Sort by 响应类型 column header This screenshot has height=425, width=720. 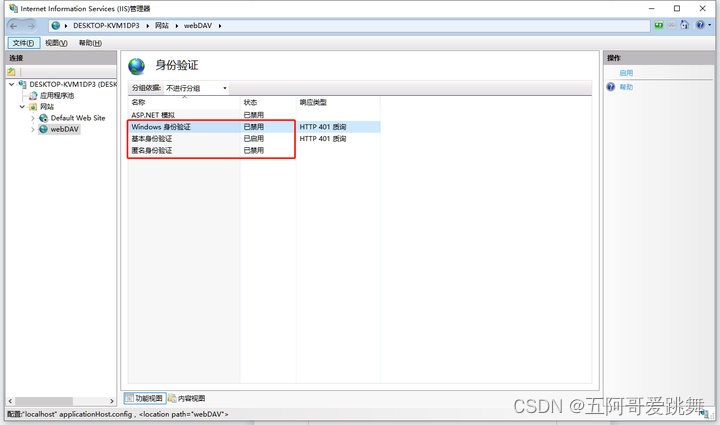338,102
